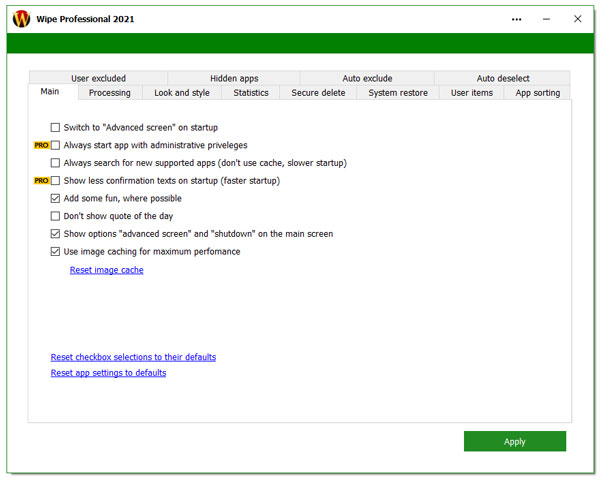Toggle Always search for new supported apps
The image size is (600, 477).
pyautogui.click(x=55, y=163)
